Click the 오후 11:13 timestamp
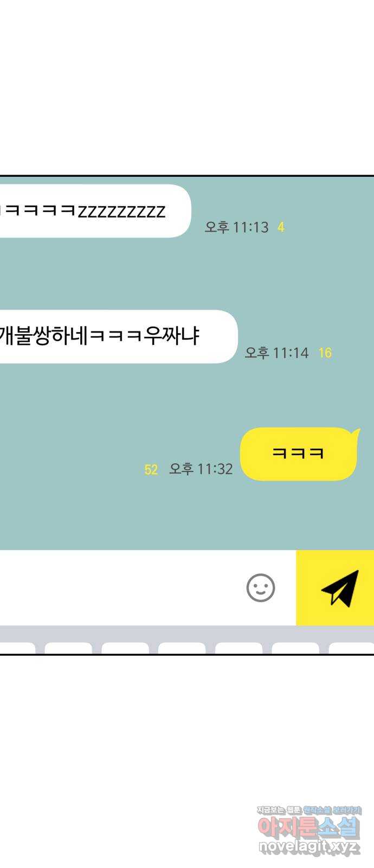Screen dimensions: 374x868 pos(236,227)
